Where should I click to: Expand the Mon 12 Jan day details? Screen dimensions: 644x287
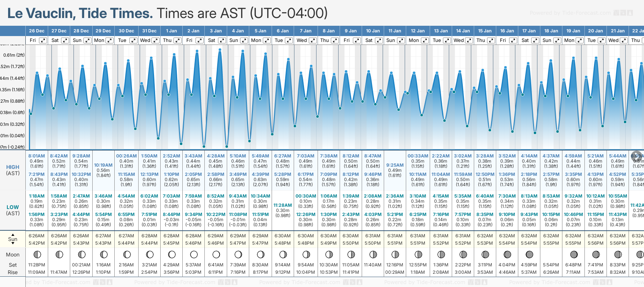[x=425, y=40]
